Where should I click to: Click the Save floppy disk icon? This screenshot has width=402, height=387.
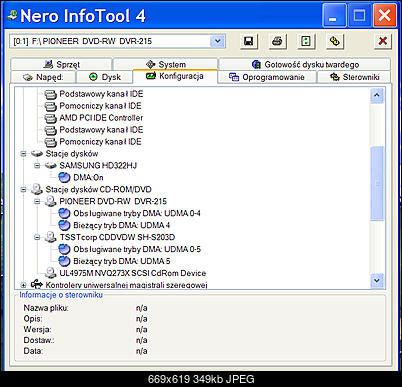(x=249, y=41)
